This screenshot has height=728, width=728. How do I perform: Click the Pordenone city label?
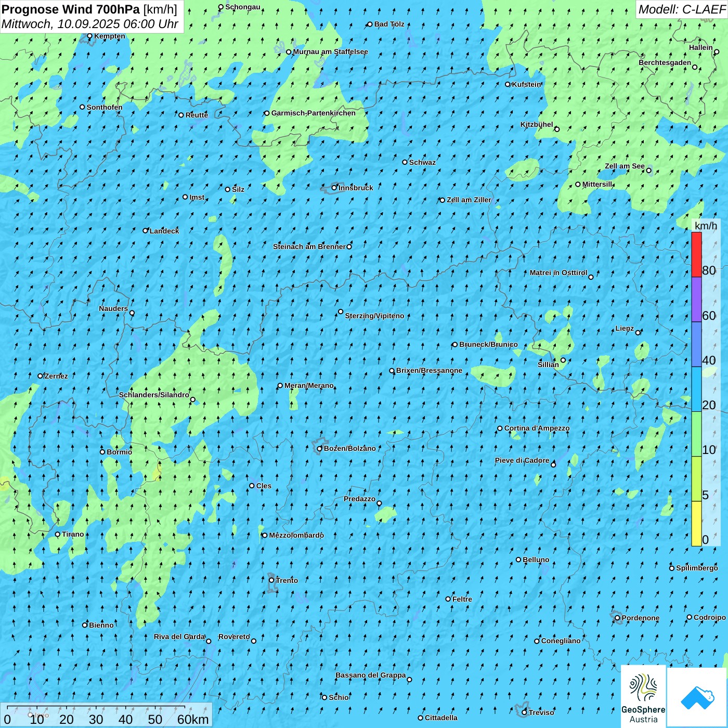(x=641, y=618)
